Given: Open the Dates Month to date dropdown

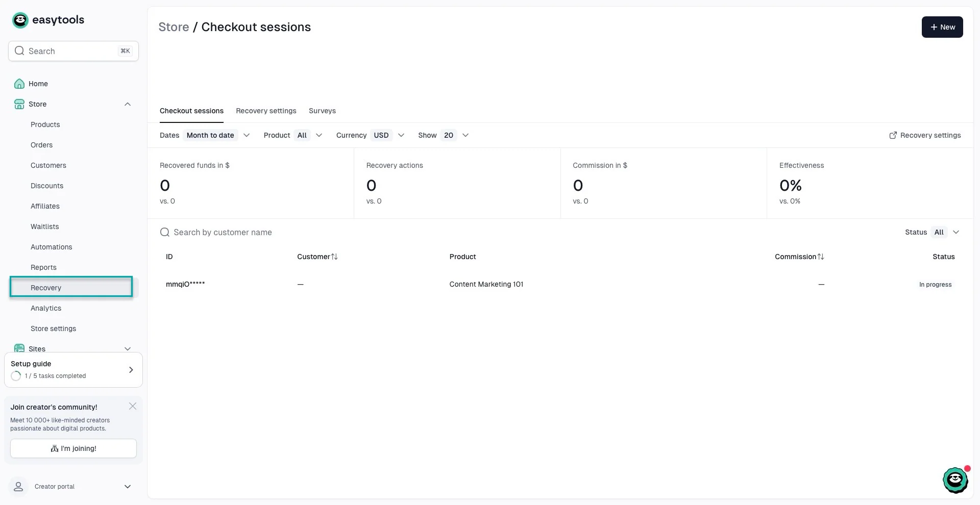Looking at the screenshot, I should pyautogui.click(x=205, y=135).
